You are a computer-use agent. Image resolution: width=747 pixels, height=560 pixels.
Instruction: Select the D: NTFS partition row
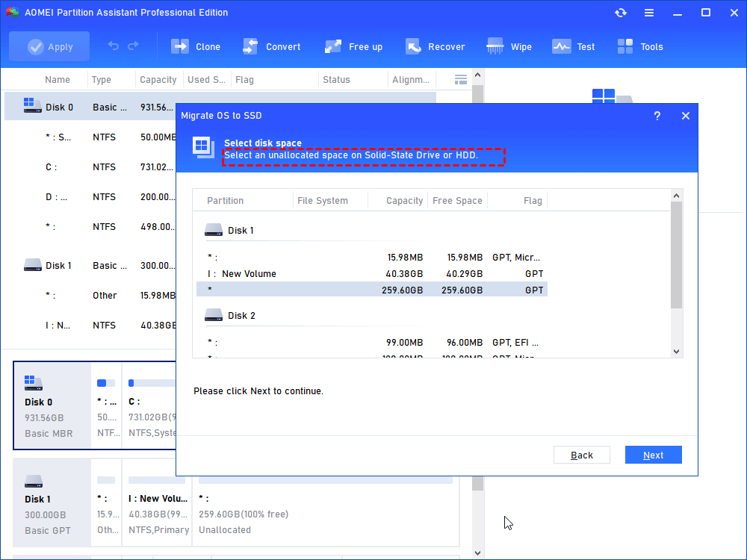[x=90, y=196]
